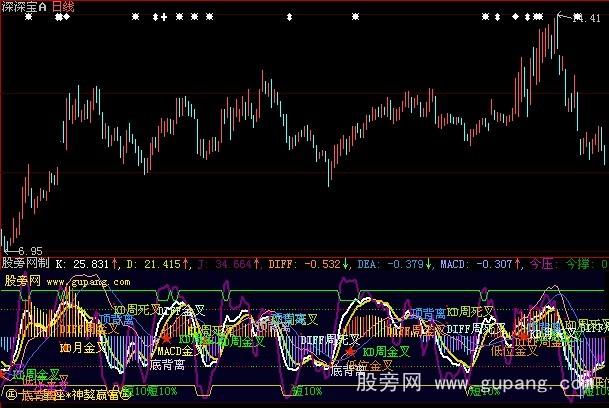Screen dimensions: 609x408
Task: Click the lone info marker above chart center
Action: (x=289, y=17)
